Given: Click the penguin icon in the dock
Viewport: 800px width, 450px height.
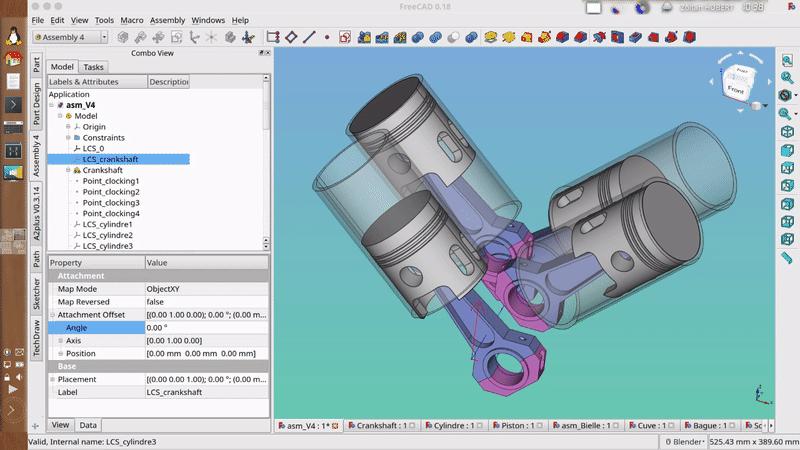Looking at the screenshot, I should tap(14, 36).
